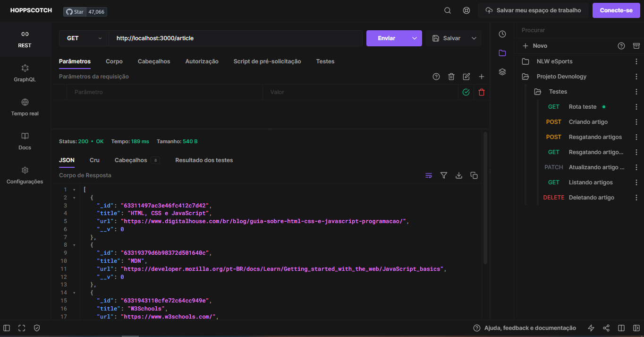This screenshot has height=337, width=644.
Task: Toggle line wrapping in the response body
Action: coord(429,175)
